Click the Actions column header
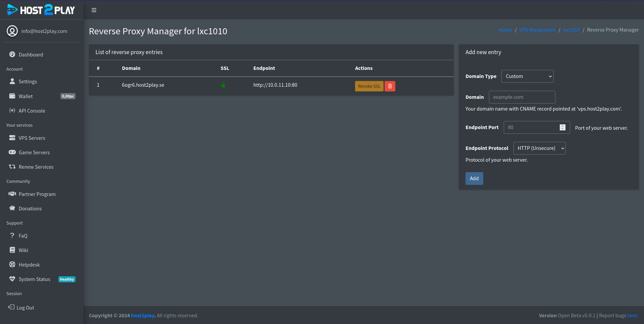The width and height of the screenshot is (644, 324). click(364, 68)
